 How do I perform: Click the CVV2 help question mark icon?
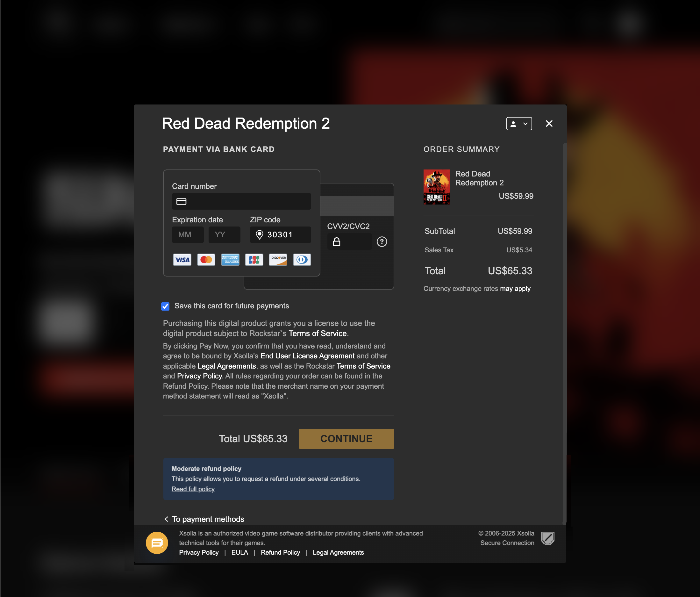382,241
